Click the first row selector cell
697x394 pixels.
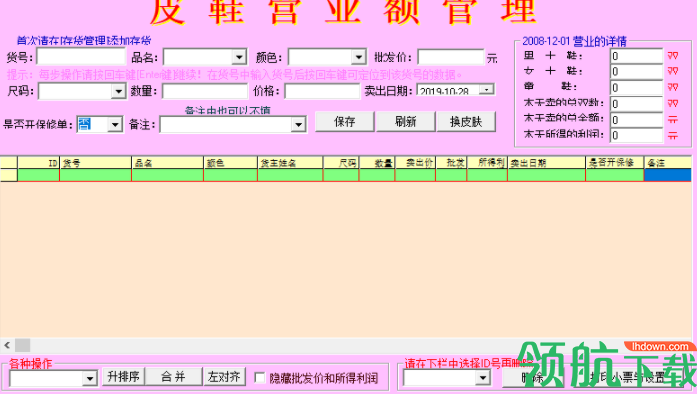point(8,175)
